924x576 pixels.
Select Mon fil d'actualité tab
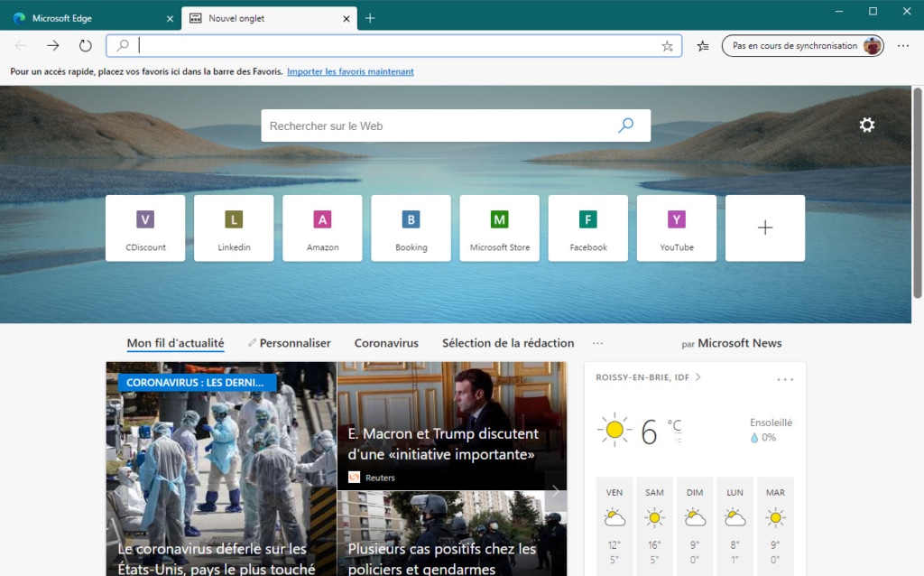(x=176, y=343)
